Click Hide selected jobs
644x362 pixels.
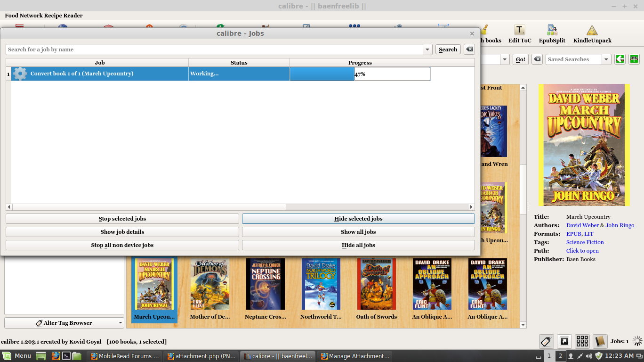(x=358, y=219)
